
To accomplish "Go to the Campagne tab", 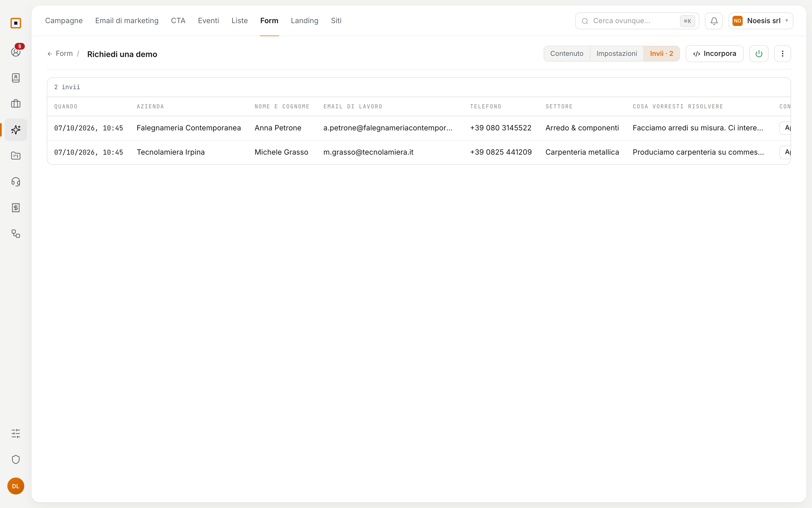I will [x=64, y=21].
